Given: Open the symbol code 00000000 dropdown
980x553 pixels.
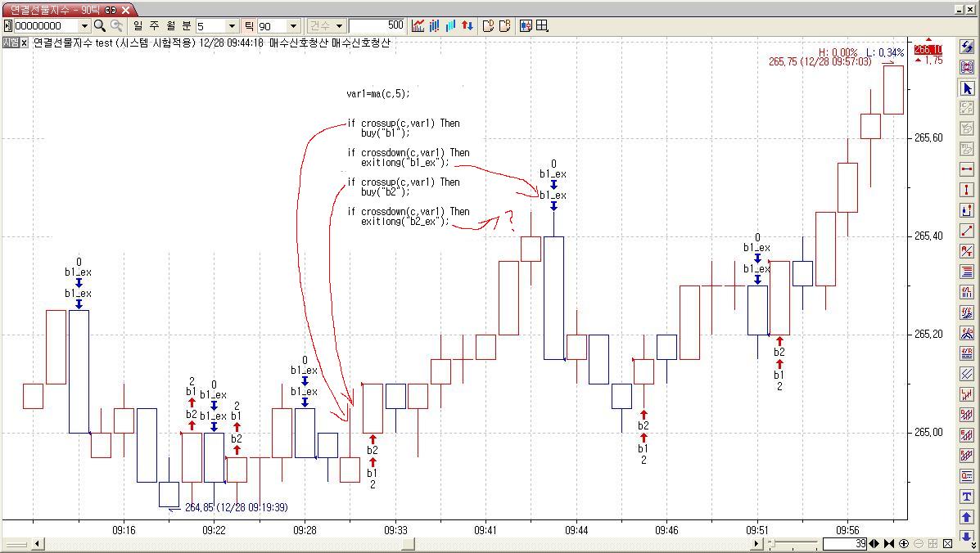Looking at the screenshot, I should pyautogui.click(x=84, y=26).
